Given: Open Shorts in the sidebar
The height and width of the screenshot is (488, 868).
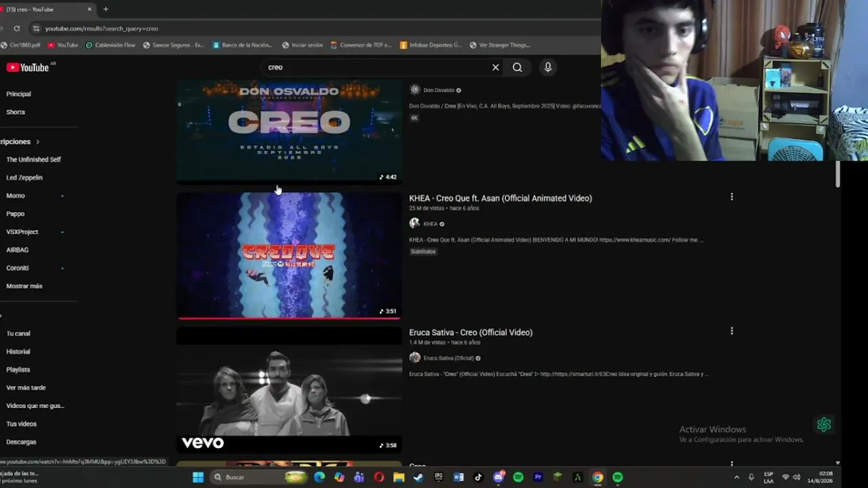Looking at the screenshot, I should point(16,112).
